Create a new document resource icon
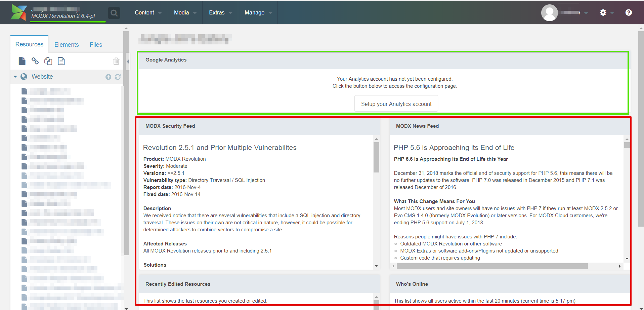The height and width of the screenshot is (310, 644). [x=22, y=61]
